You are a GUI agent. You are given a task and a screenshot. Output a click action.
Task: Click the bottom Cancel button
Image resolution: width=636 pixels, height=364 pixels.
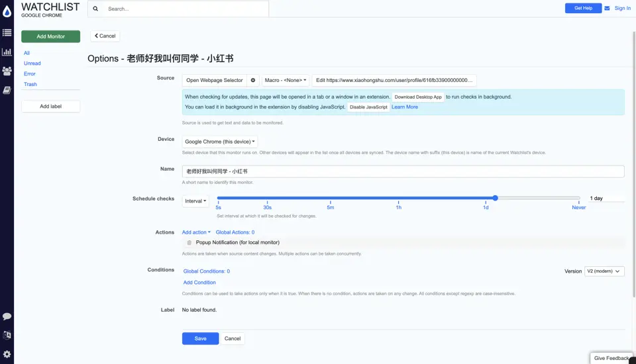(x=233, y=338)
